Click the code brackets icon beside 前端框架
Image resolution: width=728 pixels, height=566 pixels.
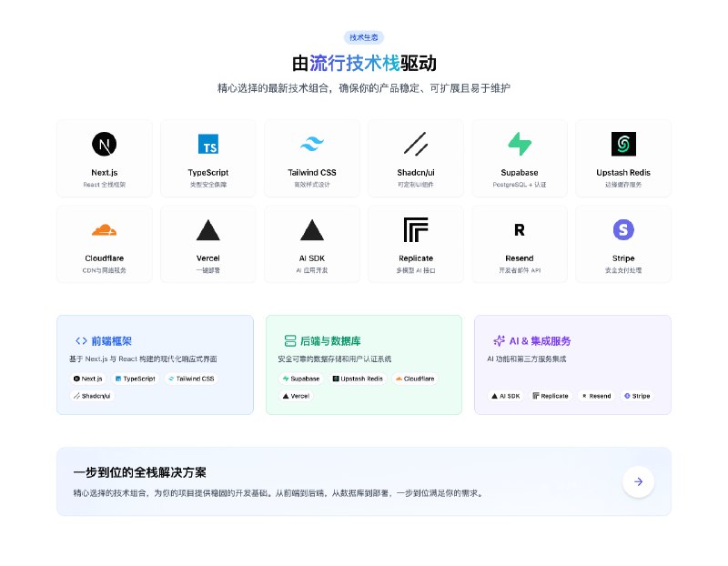pyautogui.click(x=81, y=341)
